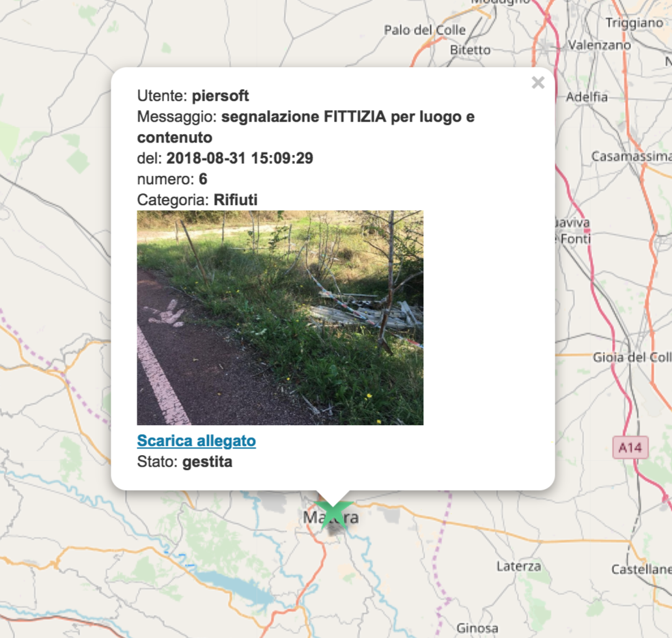The width and height of the screenshot is (672, 638).
Task: Click the Laterza town label
Action: click(518, 566)
